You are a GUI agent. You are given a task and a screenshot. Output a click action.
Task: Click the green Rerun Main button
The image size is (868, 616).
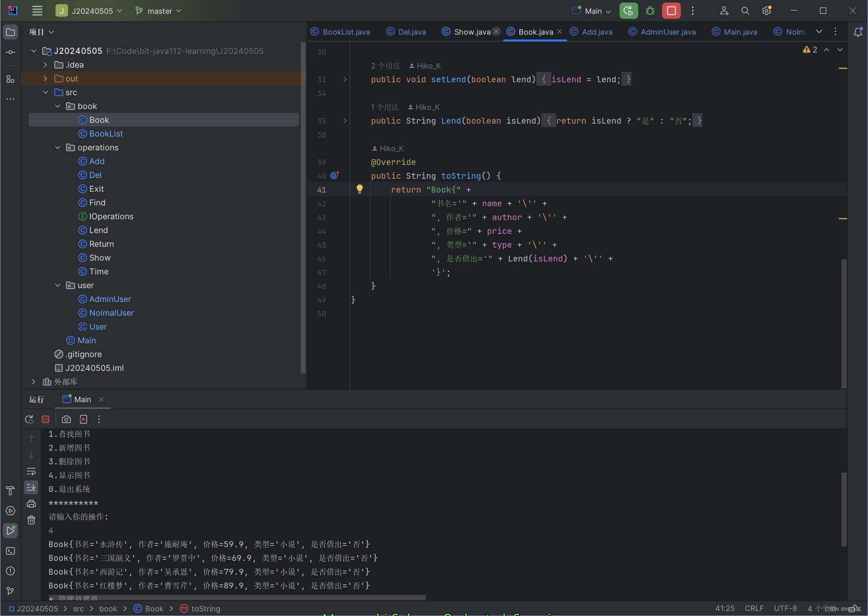(628, 11)
